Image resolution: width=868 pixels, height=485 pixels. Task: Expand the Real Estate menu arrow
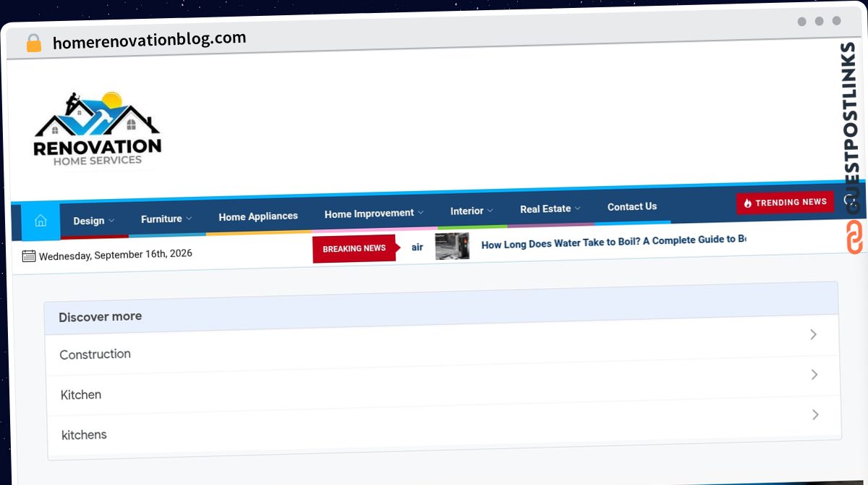[577, 208]
